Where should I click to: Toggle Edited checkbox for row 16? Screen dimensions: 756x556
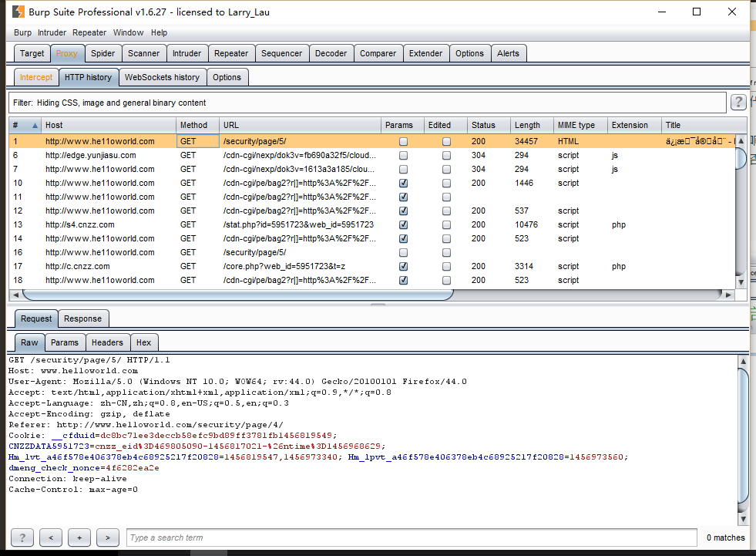446,252
